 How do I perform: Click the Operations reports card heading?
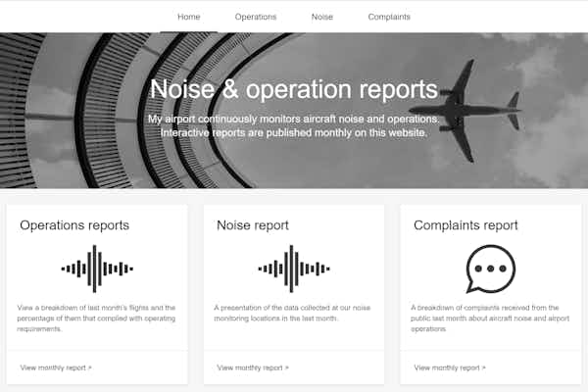click(74, 225)
